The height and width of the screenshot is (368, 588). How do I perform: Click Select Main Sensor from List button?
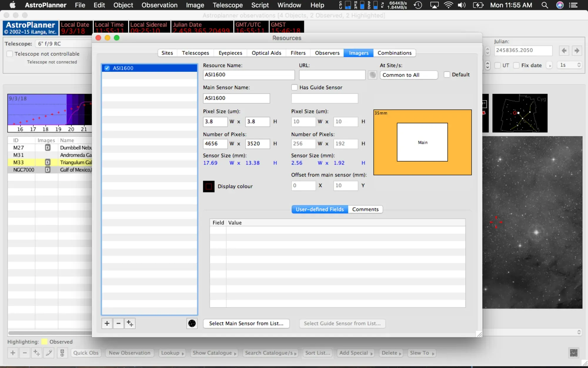click(x=246, y=323)
